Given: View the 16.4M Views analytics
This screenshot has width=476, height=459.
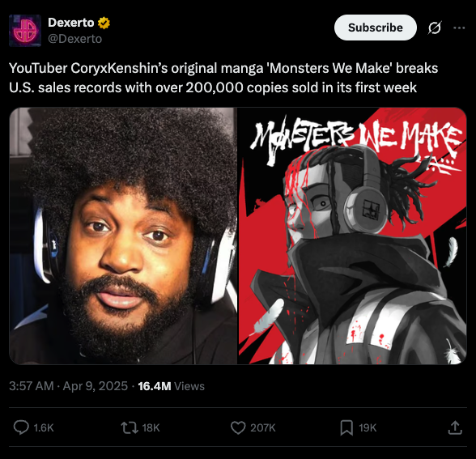Looking at the screenshot, I should pyautogui.click(x=172, y=386).
